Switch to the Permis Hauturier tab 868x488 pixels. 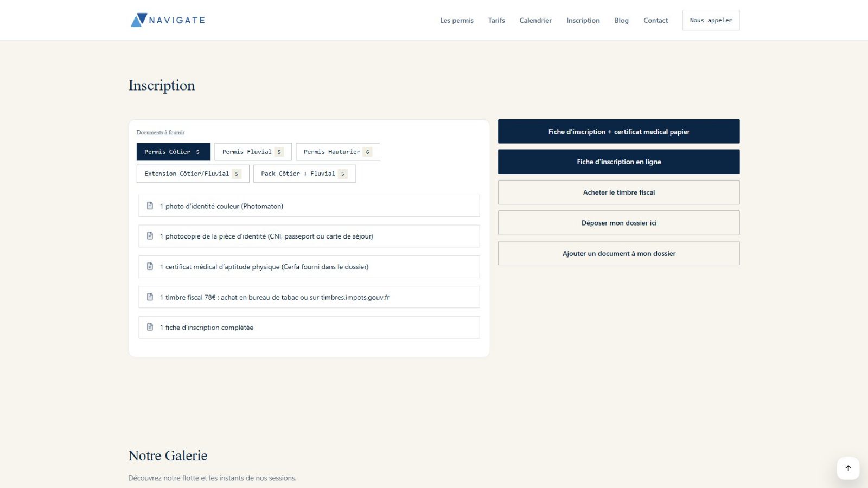[x=337, y=152]
